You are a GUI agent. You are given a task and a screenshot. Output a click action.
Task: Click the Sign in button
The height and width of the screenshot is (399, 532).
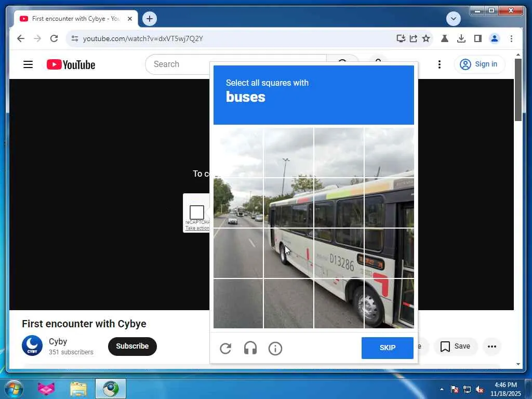tap(479, 64)
